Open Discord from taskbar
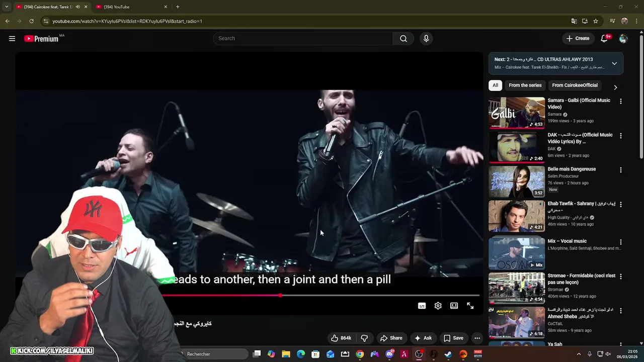The width and height of the screenshot is (644, 362). 389,354
